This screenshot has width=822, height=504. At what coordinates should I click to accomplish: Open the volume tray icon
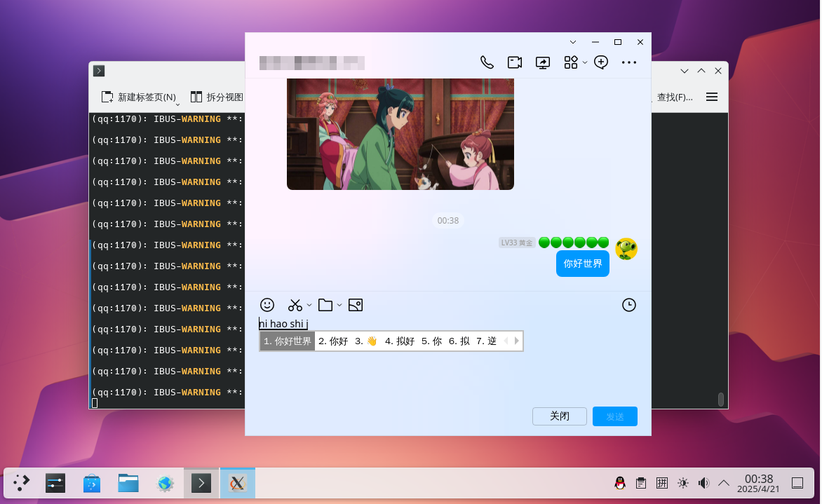(x=703, y=482)
